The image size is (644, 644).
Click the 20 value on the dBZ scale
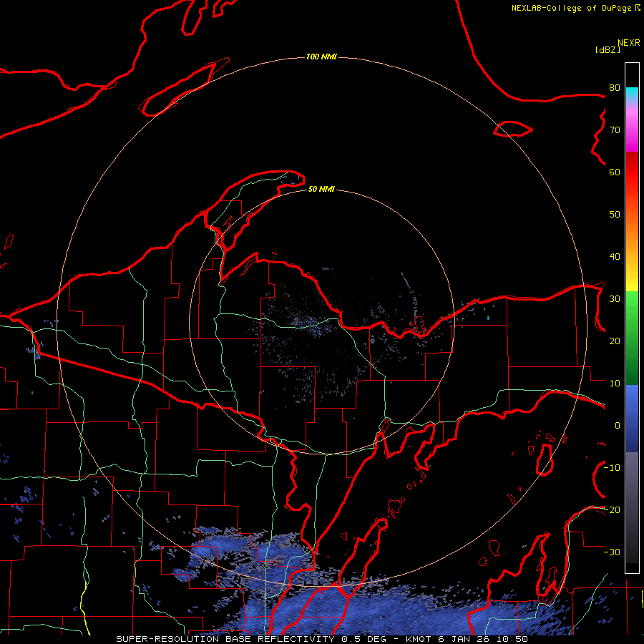(615, 341)
